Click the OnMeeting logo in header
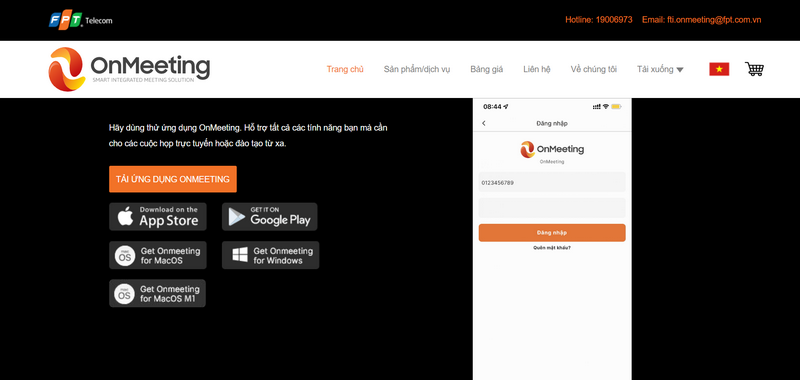The width and height of the screenshot is (800, 380). point(129,69)
